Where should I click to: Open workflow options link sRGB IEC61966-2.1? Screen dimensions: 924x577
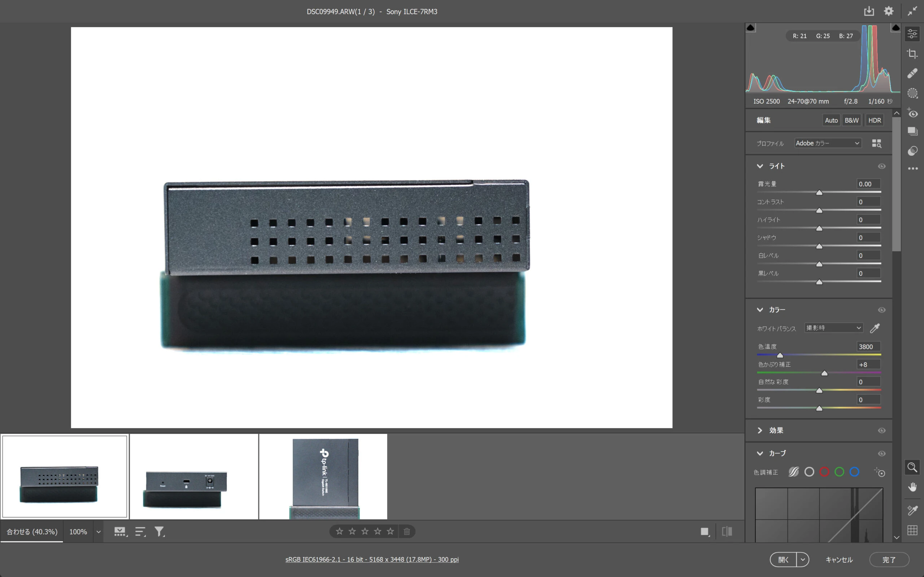click(372, 559)
